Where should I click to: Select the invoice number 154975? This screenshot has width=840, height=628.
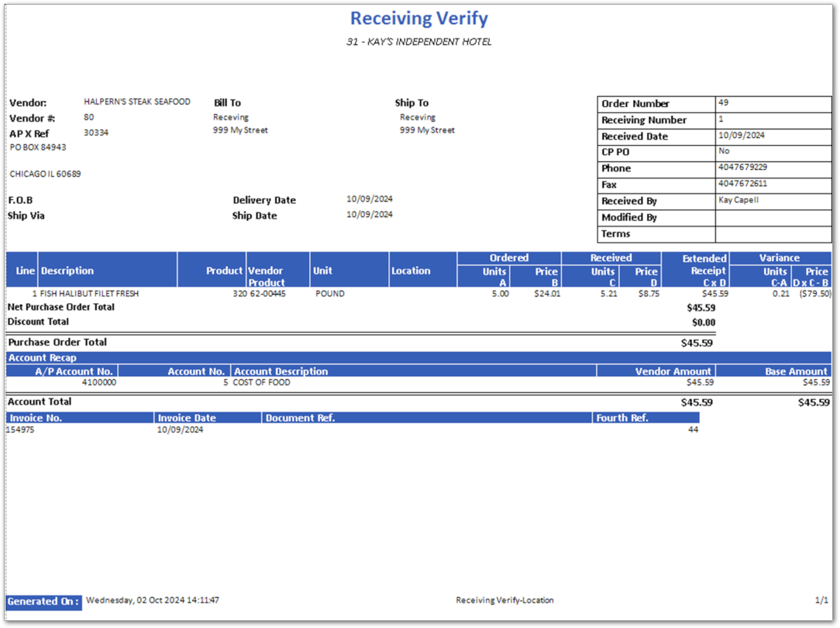[x=20, y=430]
